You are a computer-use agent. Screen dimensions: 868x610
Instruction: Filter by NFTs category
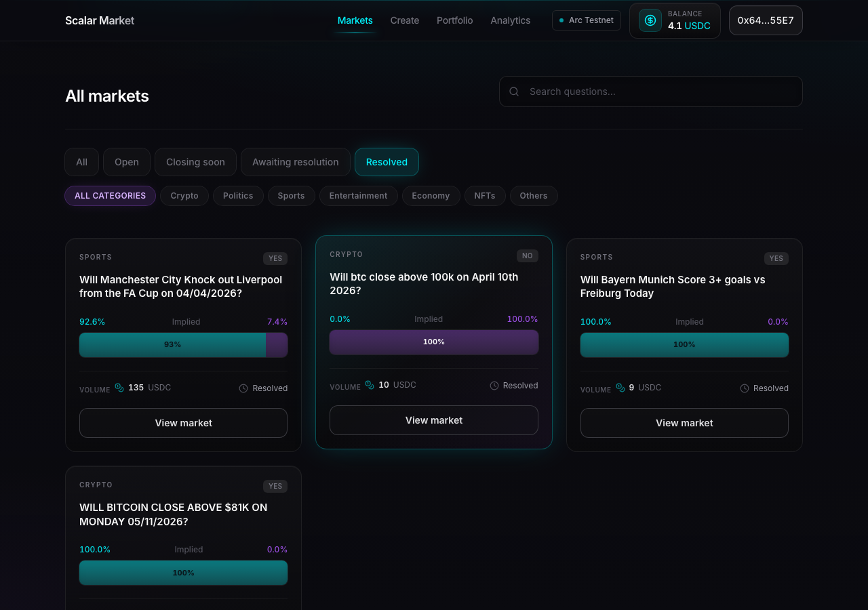[485, 196]
